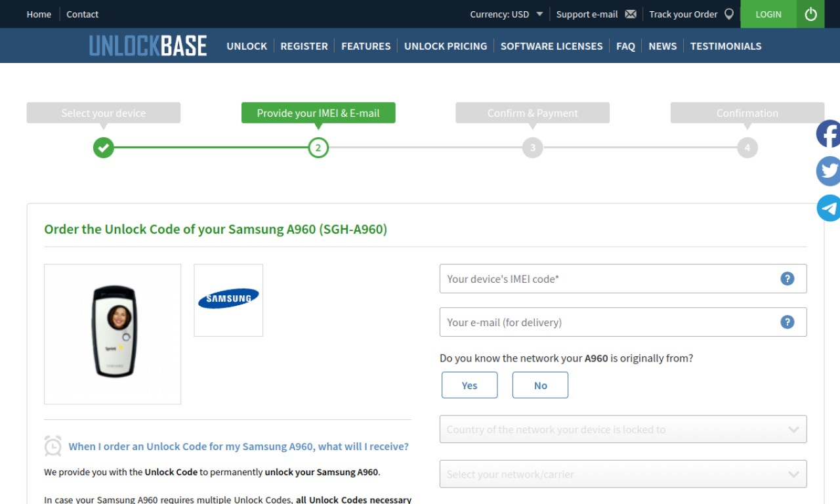Expand the Select your network/carrier dropdown
The height and width of the screenshot is (504, 840).
click(623, 474)
